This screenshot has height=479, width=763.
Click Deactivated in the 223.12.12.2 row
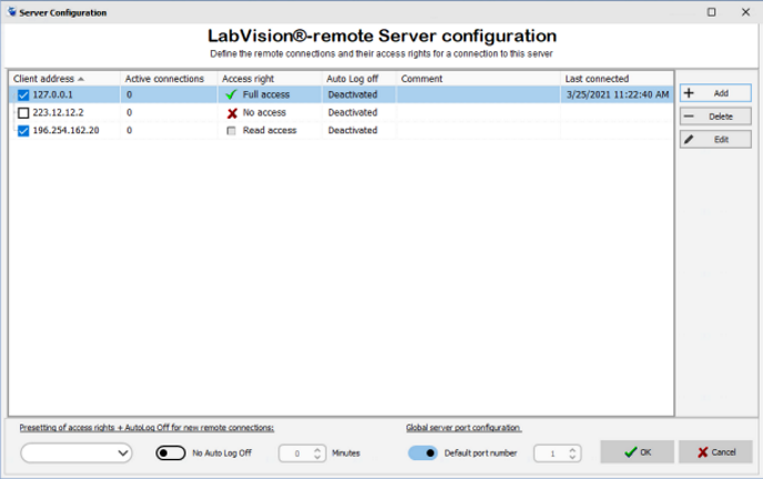tap(353, 112)
